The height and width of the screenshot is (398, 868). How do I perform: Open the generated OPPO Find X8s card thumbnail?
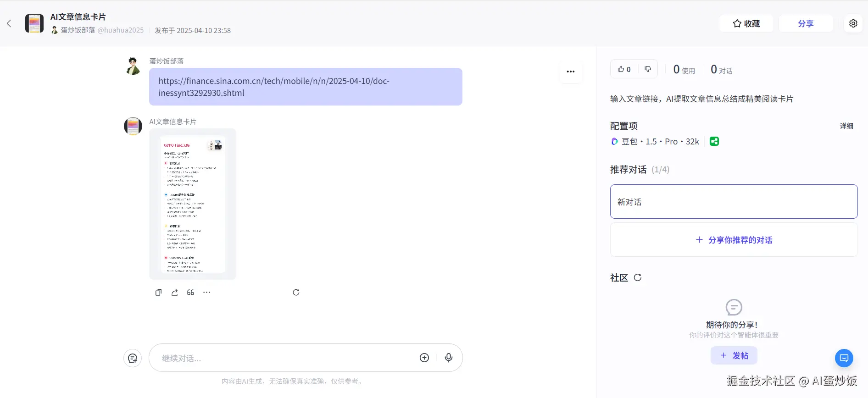tap(193, 204)
